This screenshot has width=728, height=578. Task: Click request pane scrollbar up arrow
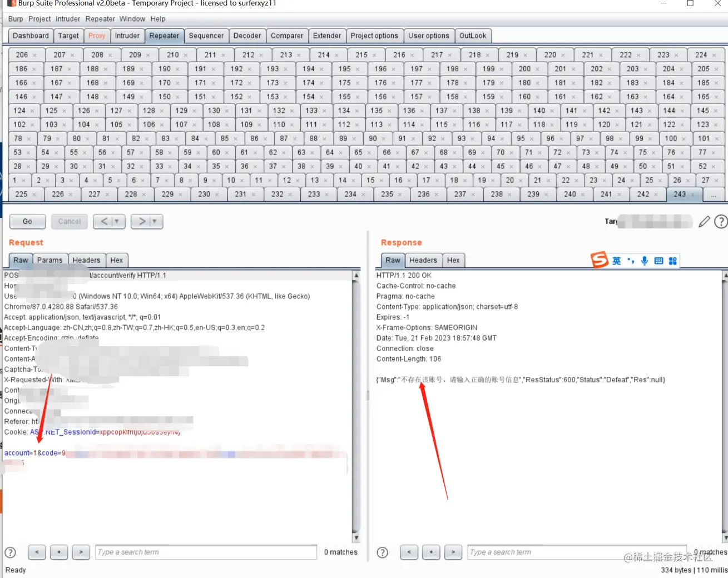356,276
